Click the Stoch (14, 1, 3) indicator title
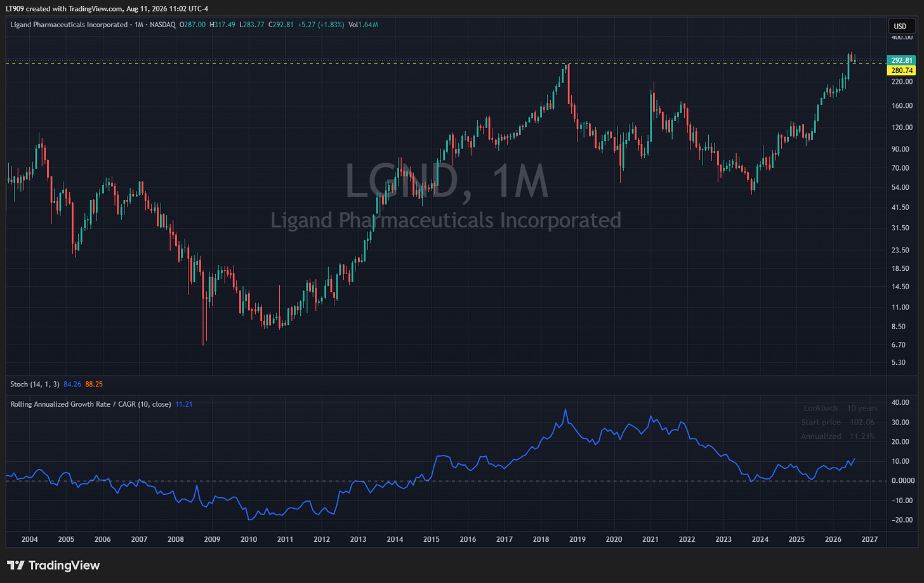 point(35,384)
